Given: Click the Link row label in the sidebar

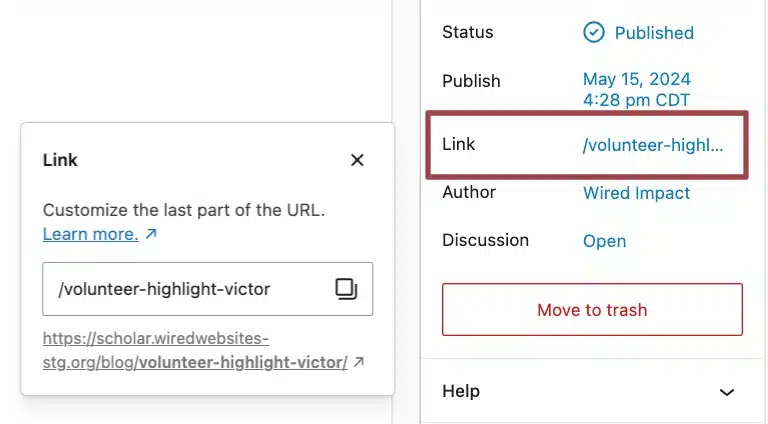Looking at the screenshot, I should pyautogui.click(x=458, y=144).
